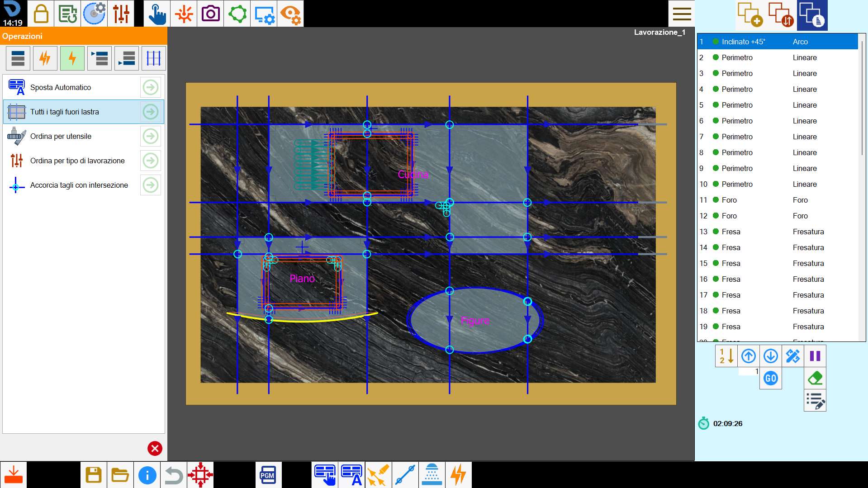
Task: Click the undo arrow icon
Action: coord(174,475)
